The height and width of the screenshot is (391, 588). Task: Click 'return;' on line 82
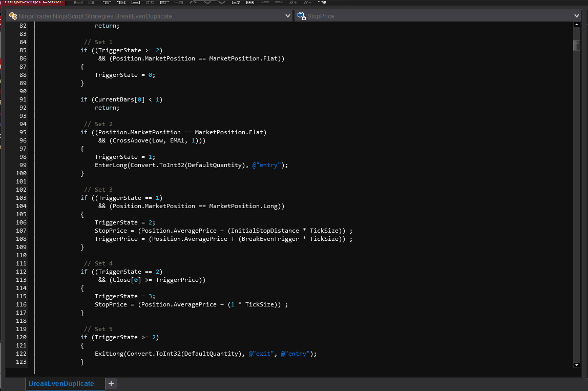tap(107, 26)
